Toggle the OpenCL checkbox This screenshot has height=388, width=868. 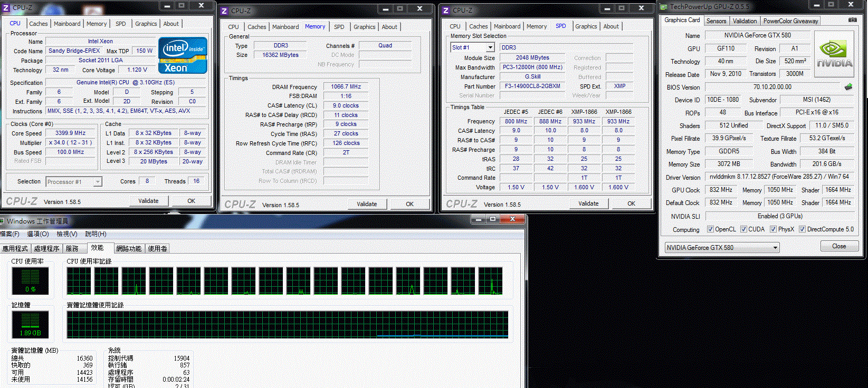[x=710, y=229]
